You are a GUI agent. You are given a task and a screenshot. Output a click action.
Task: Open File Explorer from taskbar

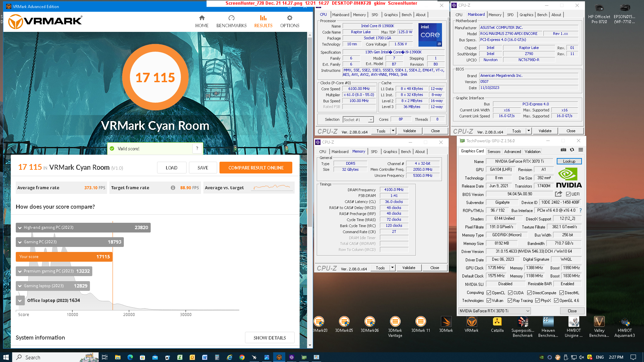coord(117,357)
